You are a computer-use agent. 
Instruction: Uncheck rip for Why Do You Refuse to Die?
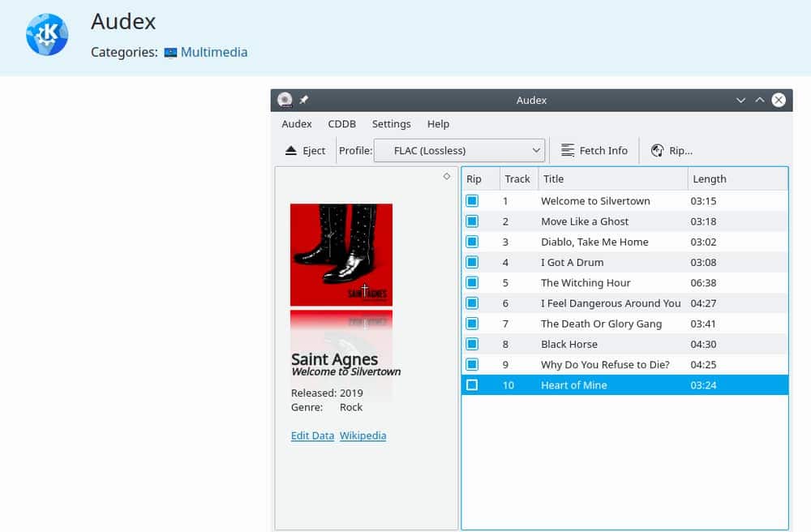tap(472, 364)
